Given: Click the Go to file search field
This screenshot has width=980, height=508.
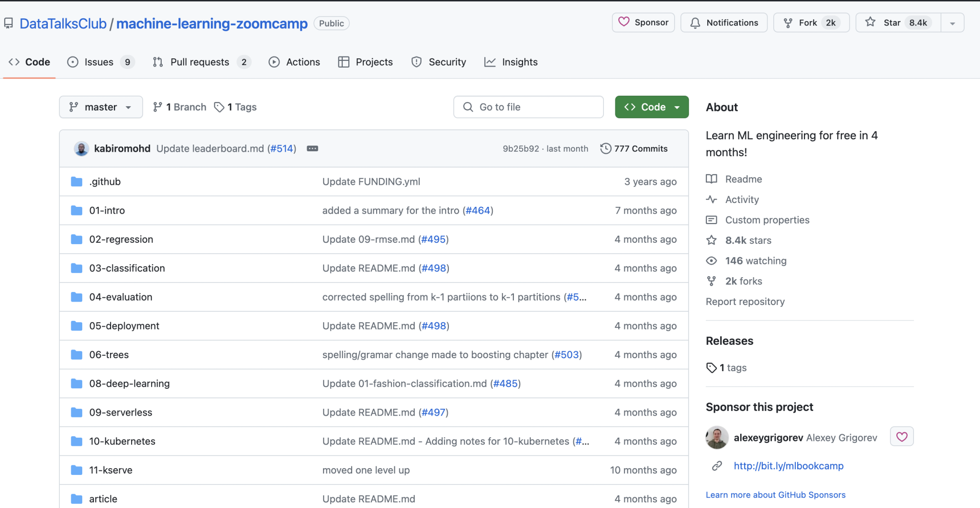Looking at the screenshot, I should click(528, 107).
